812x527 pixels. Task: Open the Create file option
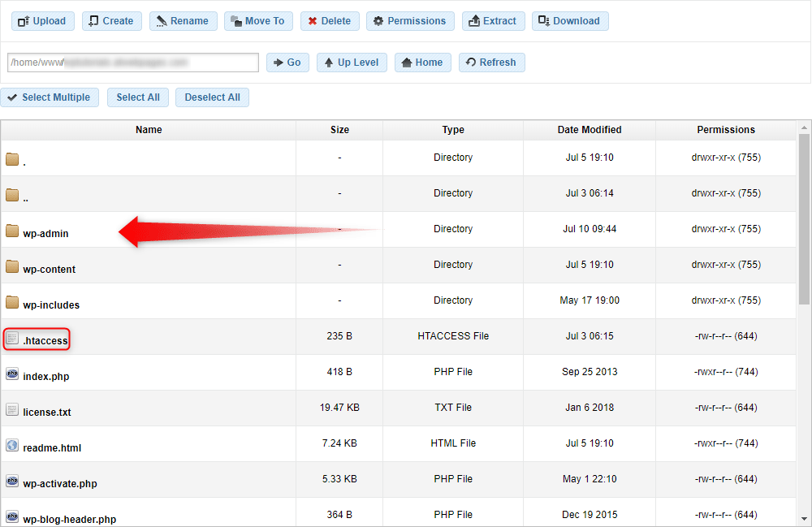[112, 21]
